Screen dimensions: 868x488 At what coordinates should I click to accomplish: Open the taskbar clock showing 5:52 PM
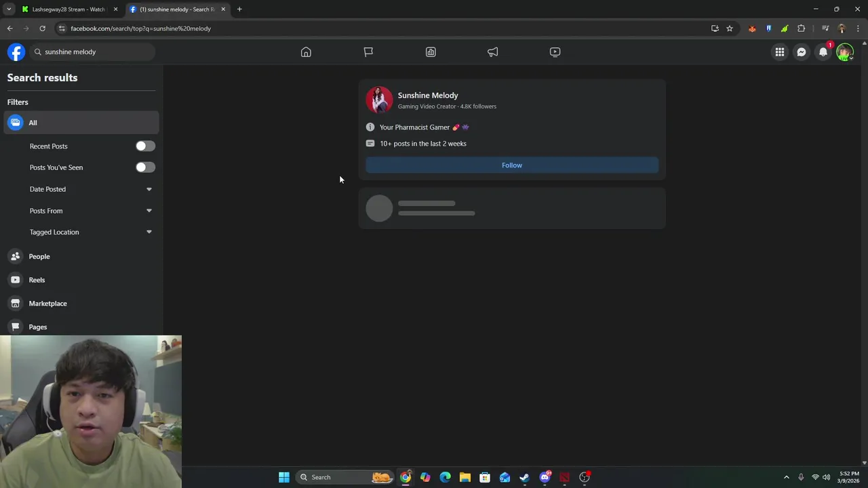click(849, 477)
